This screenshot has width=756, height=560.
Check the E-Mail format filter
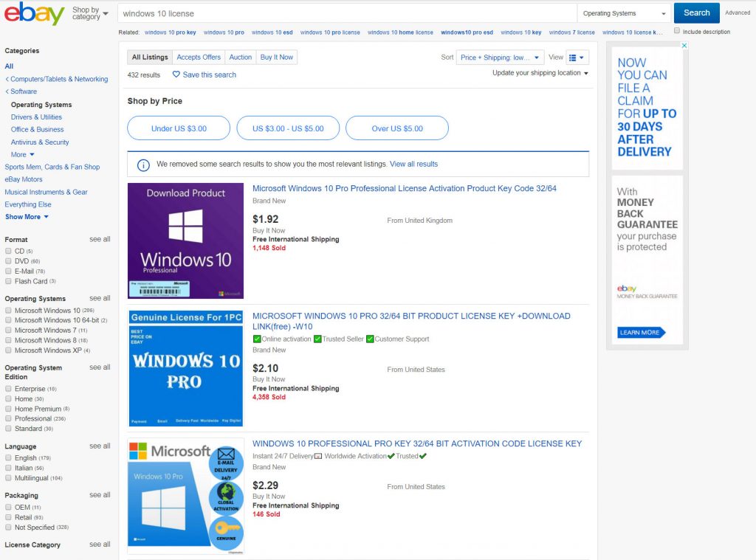click(x=8, y=272)
